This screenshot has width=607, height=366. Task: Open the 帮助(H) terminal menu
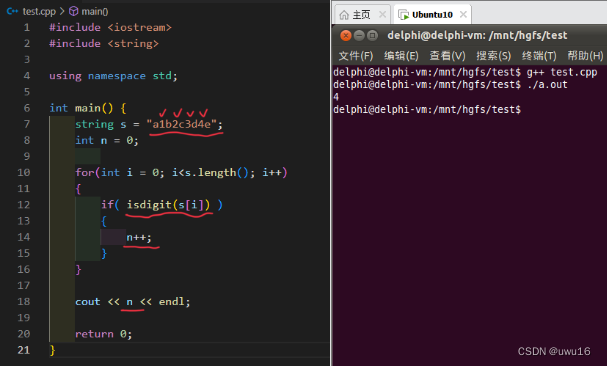[x=585, y=56]
